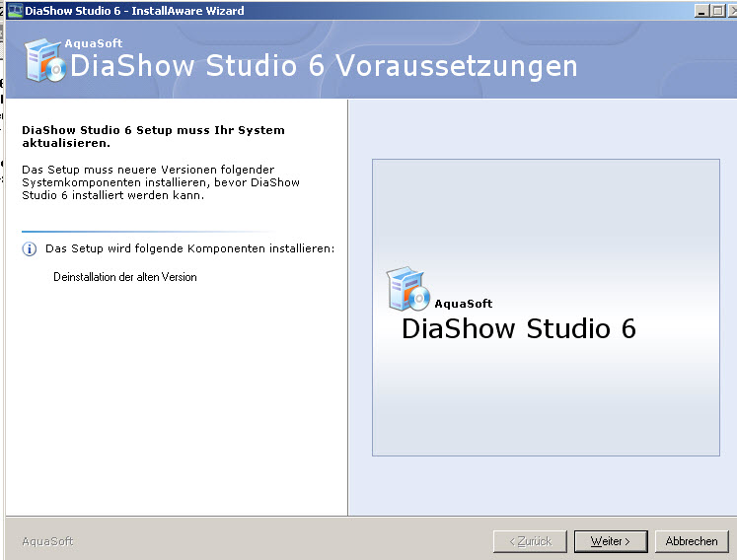Click the small AquaSoft text in header banner
Screen dimensions: 737x560
(97, 43)
